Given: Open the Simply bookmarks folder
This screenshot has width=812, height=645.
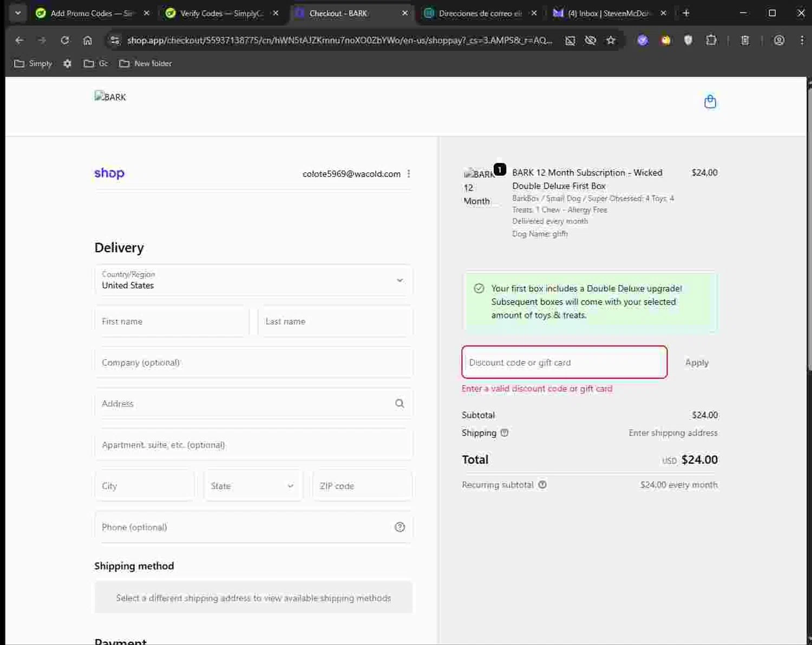Looking at the screenshot, I should (33, 63).
